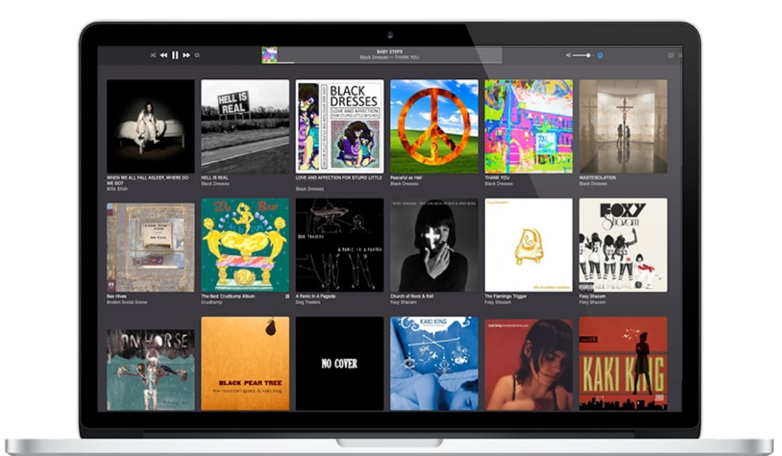The height and width of the screenshot is (456, 782).
Task: Click the 'Billie Eilish' artist name
Action: (x=117, y=189)
